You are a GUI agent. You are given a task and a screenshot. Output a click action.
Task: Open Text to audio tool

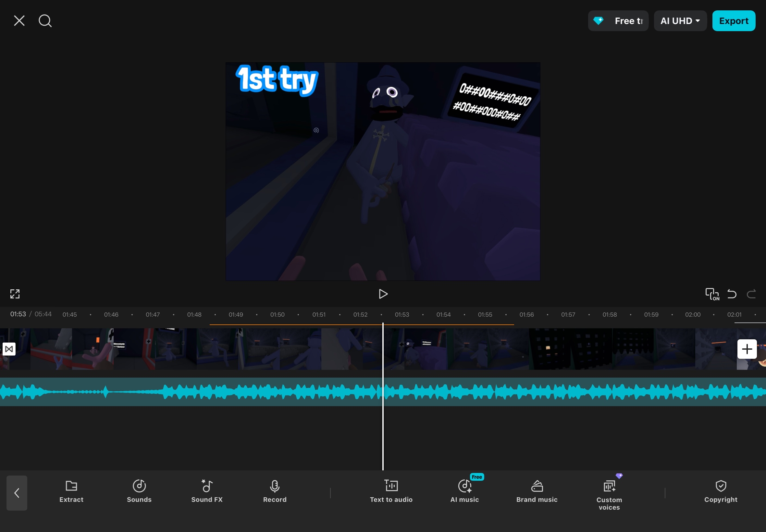point(391,491)
